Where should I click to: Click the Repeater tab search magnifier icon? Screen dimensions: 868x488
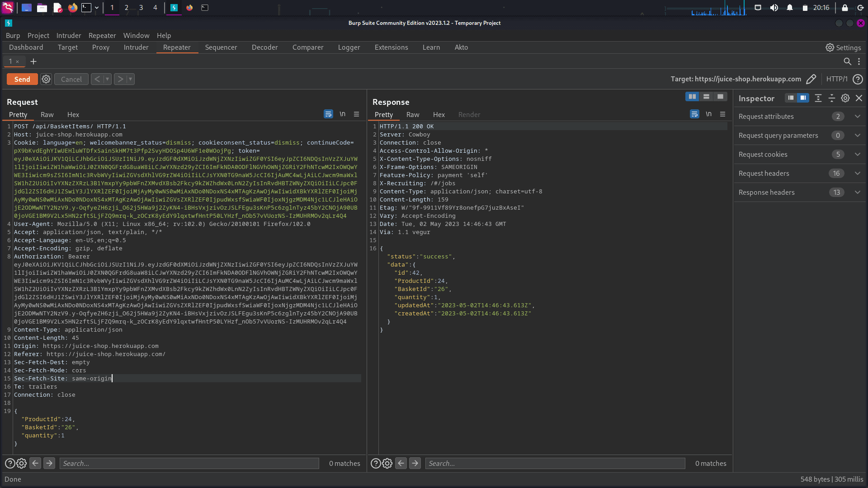coord(847,61)
